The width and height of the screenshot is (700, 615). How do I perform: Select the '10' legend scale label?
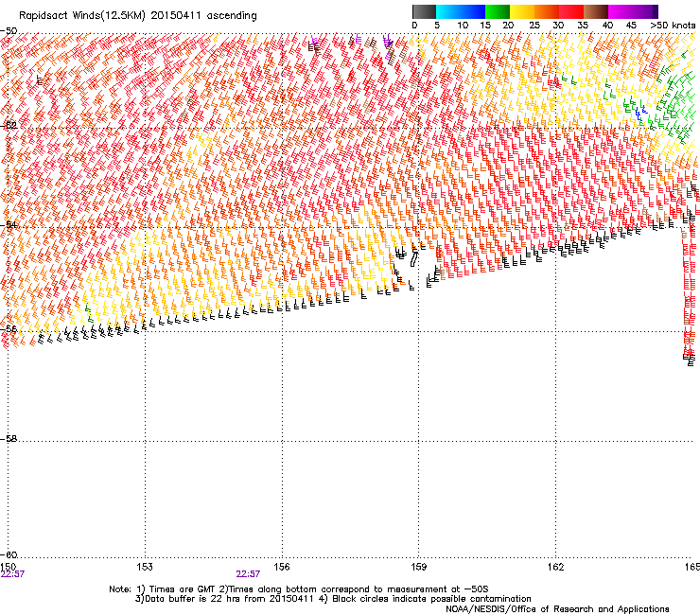coord(463,26)
